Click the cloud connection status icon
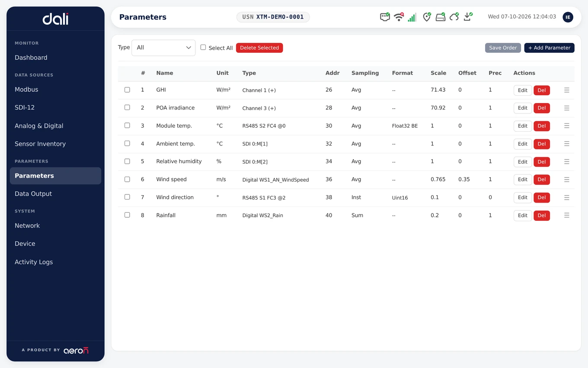The height and width of the screenshot is (368, 588). pyautogui.click(x=454, y=17)
